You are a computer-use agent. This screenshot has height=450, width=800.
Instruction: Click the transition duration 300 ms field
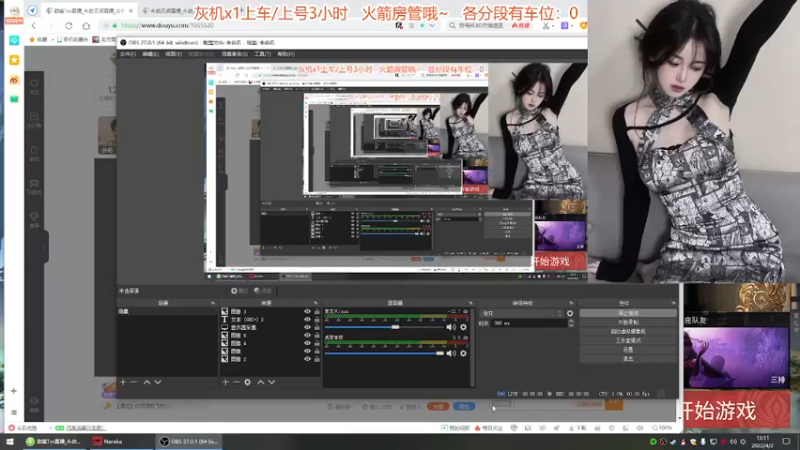(529, 323)
